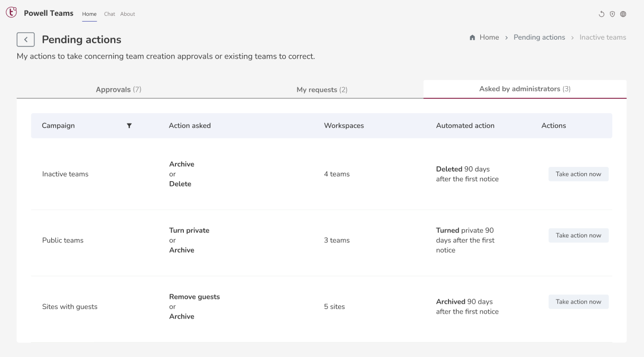Click the '3 teams' workspaces cell

point(337,240)
